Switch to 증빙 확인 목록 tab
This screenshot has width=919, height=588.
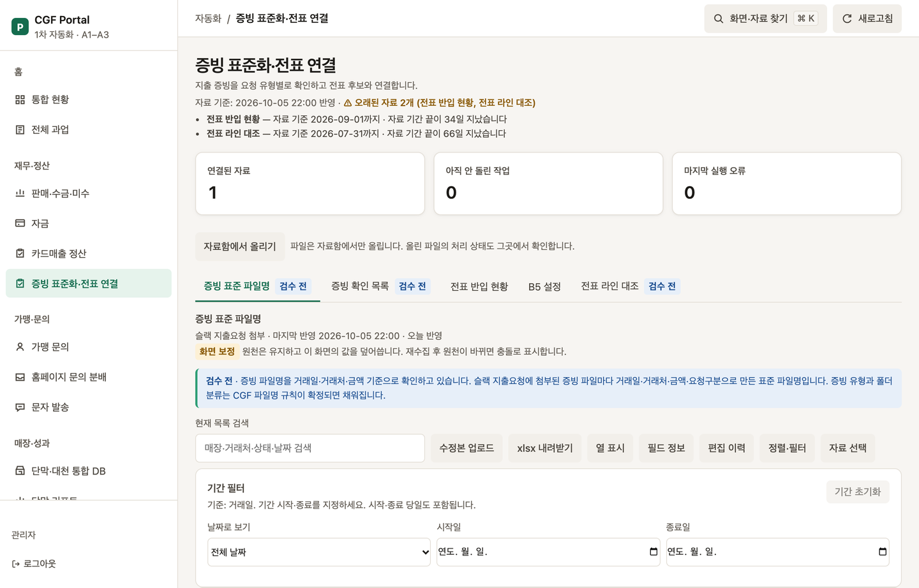[x=381, y=286]
